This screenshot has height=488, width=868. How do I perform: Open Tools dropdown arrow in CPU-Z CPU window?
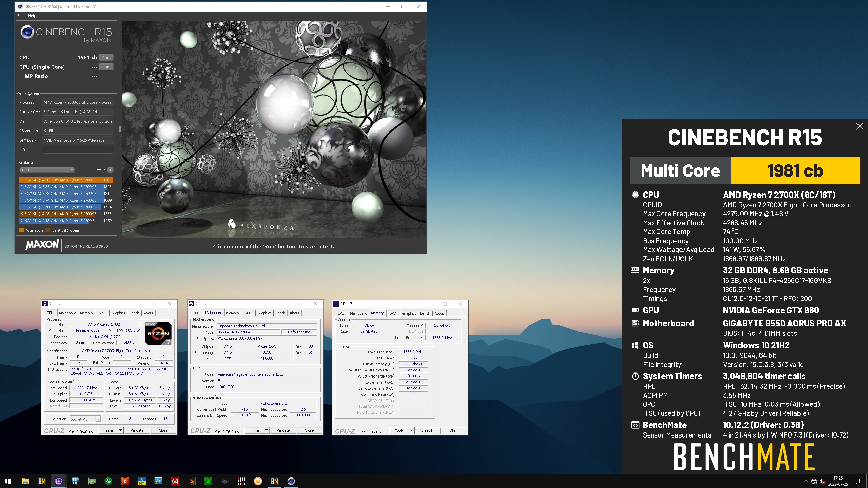[x=120, y=430]
